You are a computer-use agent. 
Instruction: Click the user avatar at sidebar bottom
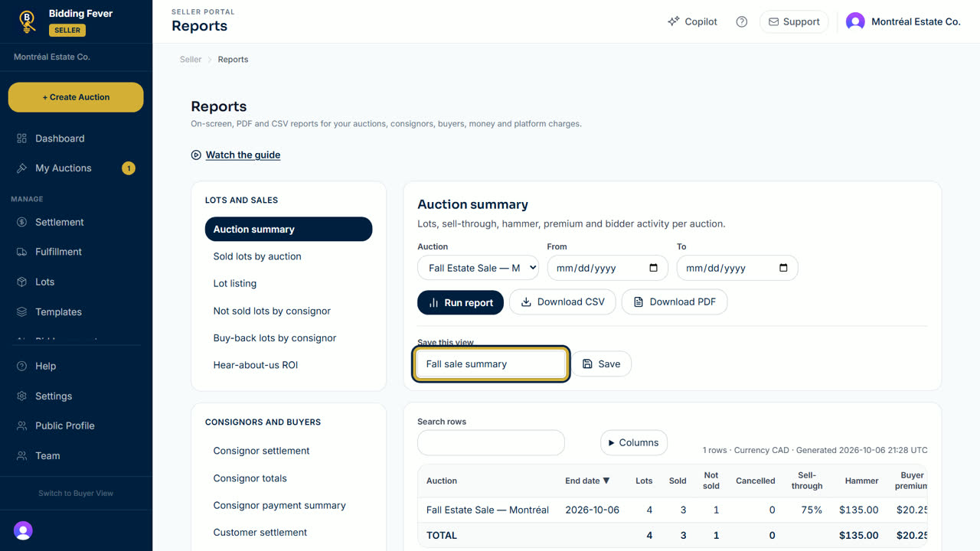(x=23, y=530)
